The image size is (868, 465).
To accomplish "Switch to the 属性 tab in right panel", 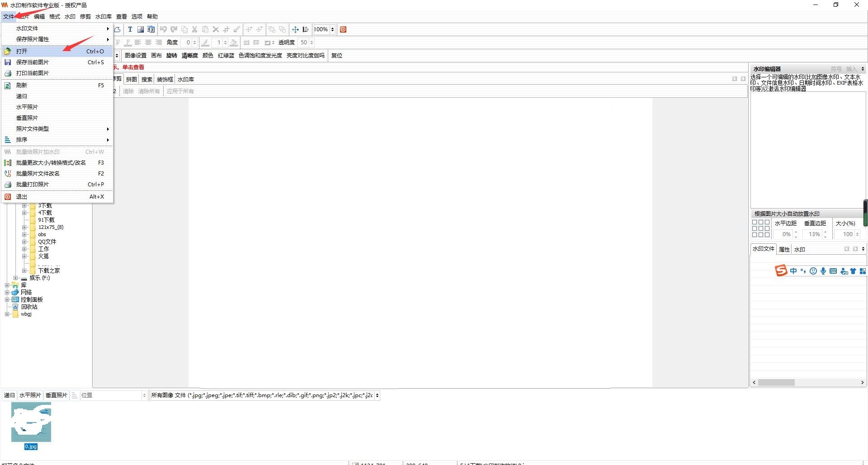I will pos(784,250).
